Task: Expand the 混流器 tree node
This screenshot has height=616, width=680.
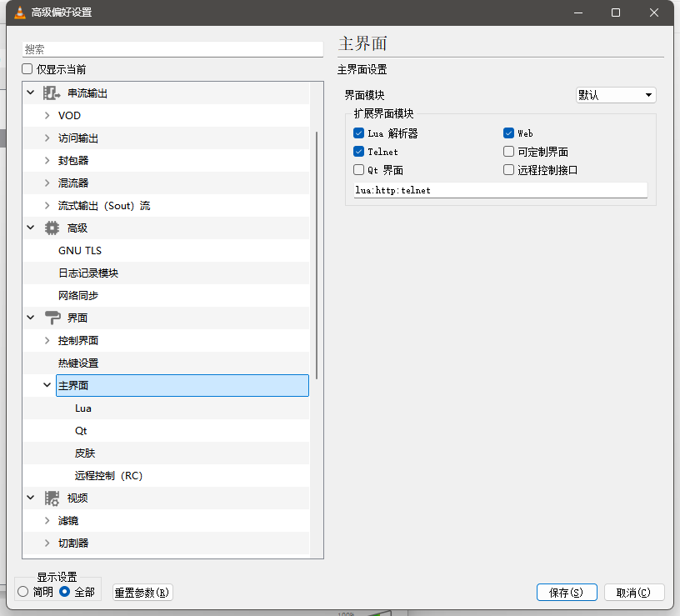Action: 47,183
